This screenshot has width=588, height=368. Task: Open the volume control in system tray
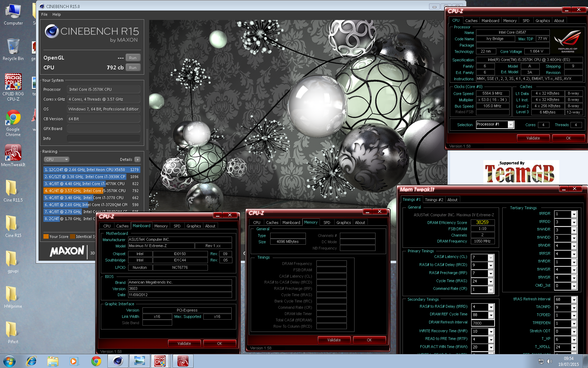[549, 361]
